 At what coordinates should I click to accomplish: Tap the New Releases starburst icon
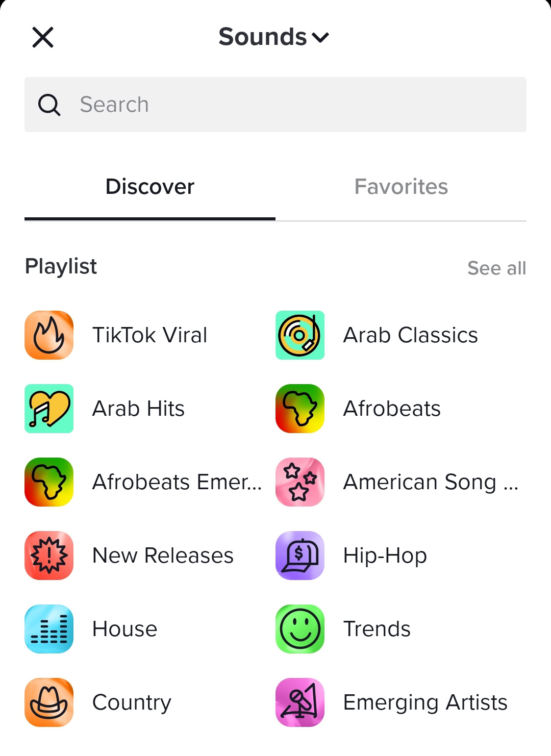tap(49, 556)
